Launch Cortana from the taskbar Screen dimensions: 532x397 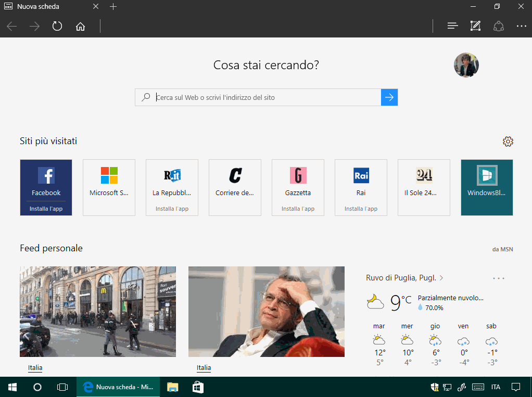click(x=37, y=387)
